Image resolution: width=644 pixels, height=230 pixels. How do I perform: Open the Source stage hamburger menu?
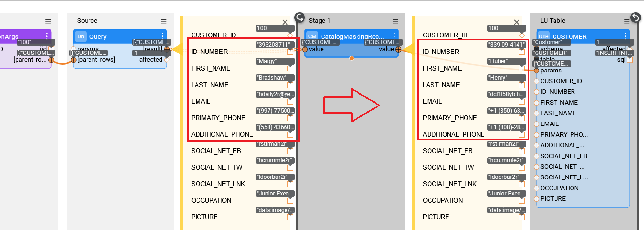click(x=163, y=22)
